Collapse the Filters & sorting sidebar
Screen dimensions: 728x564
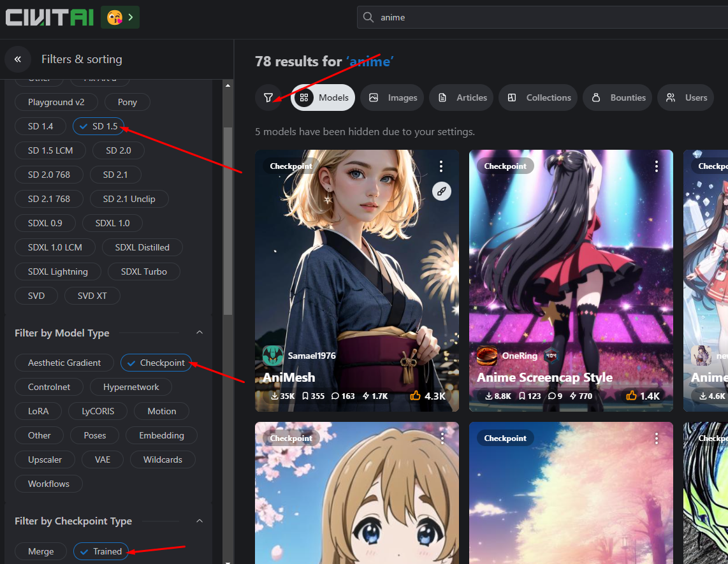pos(18,59)
